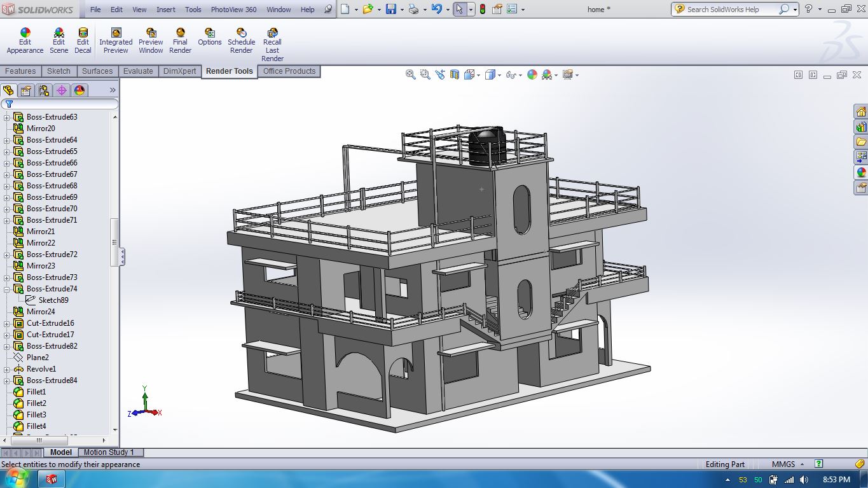Click Zoom to Fit in view toolbar
This screenshot has height=488, width=868.
[411, 75]
